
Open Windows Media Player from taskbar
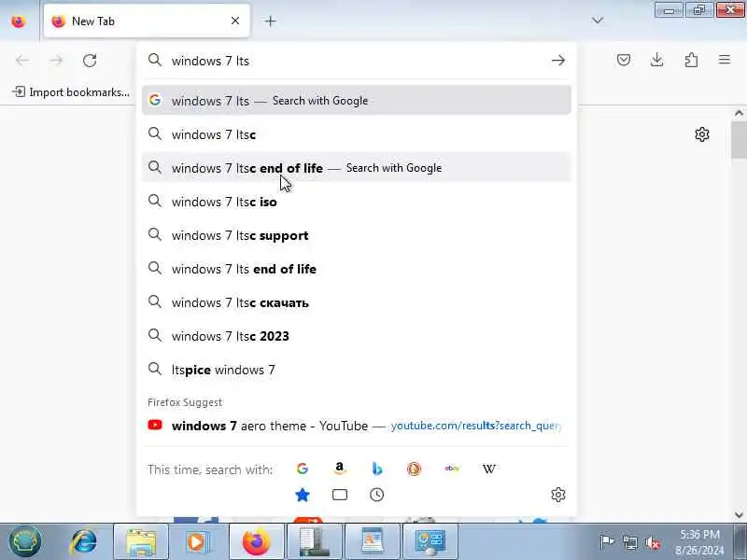(x=197, y=541)
